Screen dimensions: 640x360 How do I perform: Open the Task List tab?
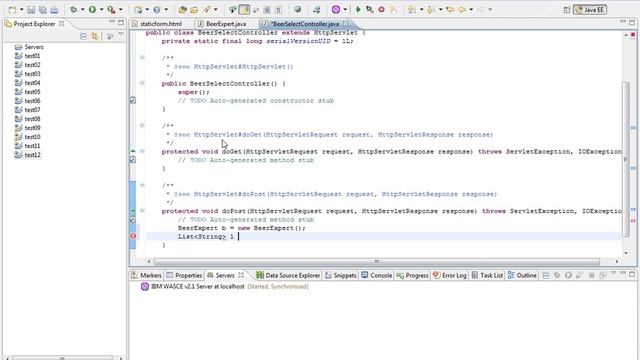(487, 276)
